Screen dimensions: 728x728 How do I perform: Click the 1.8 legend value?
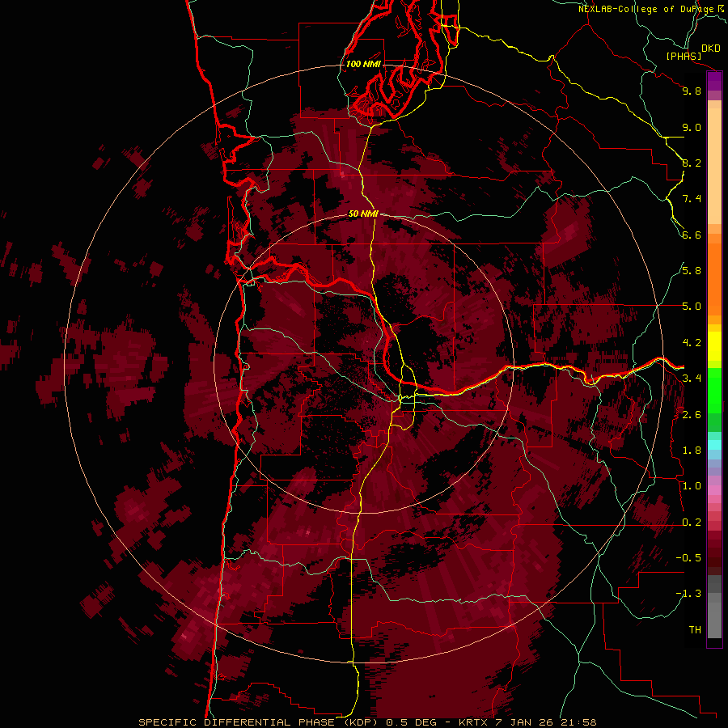click(x=692, y=451)
